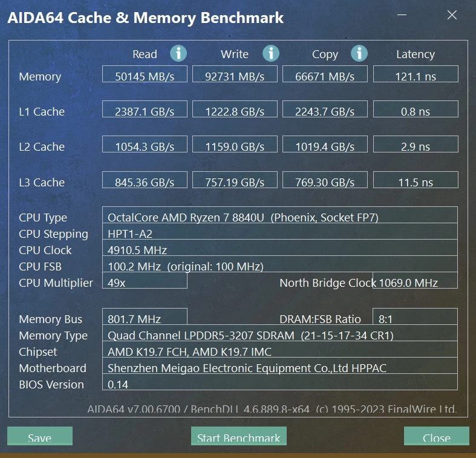Screen dimensions: 476x458
Task: Click the Read column info icon
Action: click(x=178, y=53)
